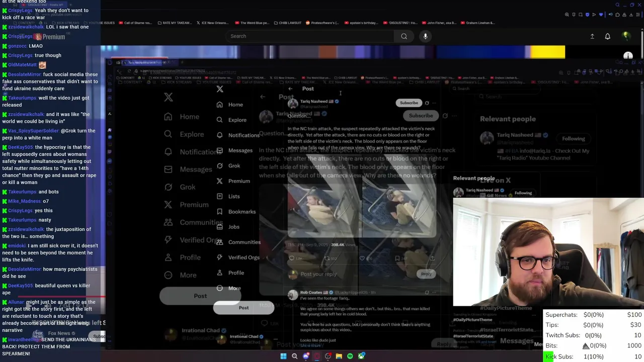Click chat username 'Vas_SpicySuperSoldier'
644x362 pixels.
coord(33,131)
